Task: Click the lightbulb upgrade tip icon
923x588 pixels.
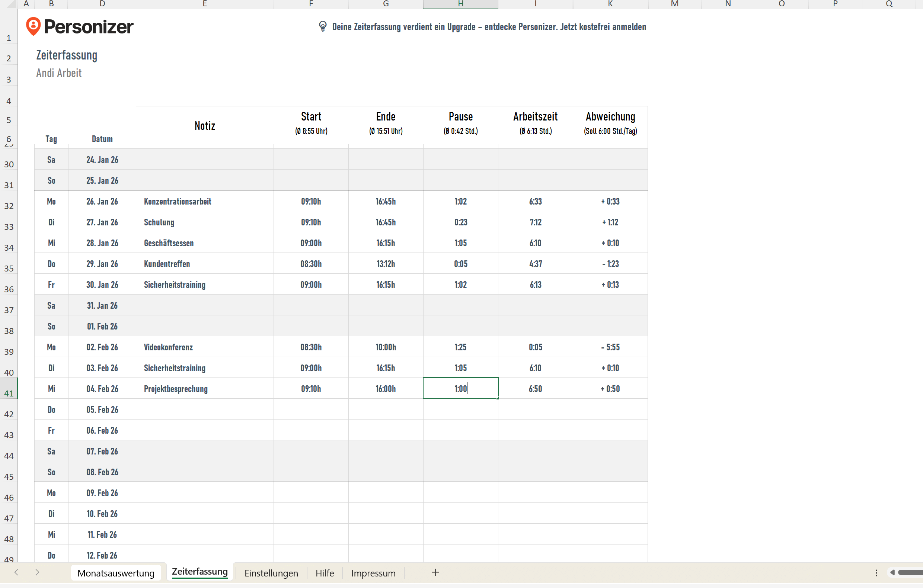Action: coord(322,26)
